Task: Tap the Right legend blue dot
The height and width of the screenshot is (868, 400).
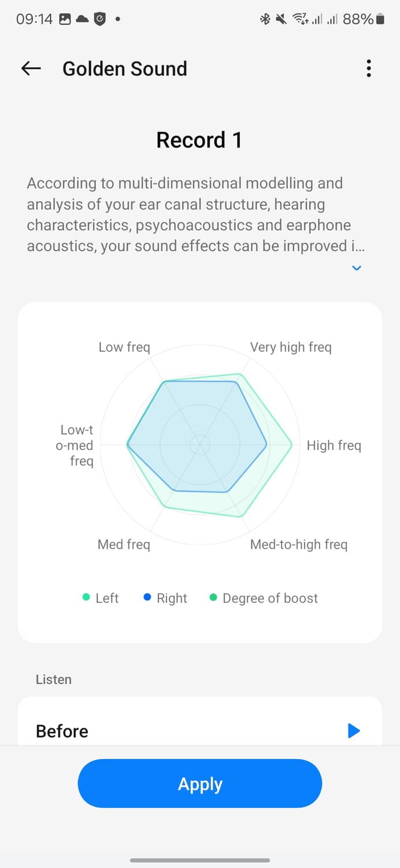Action: coord(147,597)
